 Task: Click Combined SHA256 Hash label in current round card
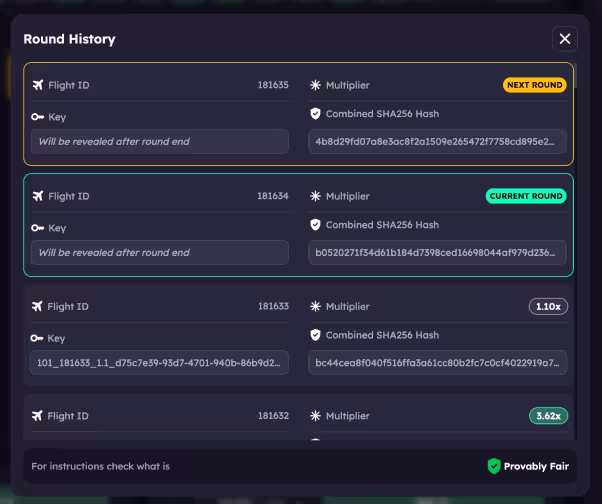click(x=382, y=225)
